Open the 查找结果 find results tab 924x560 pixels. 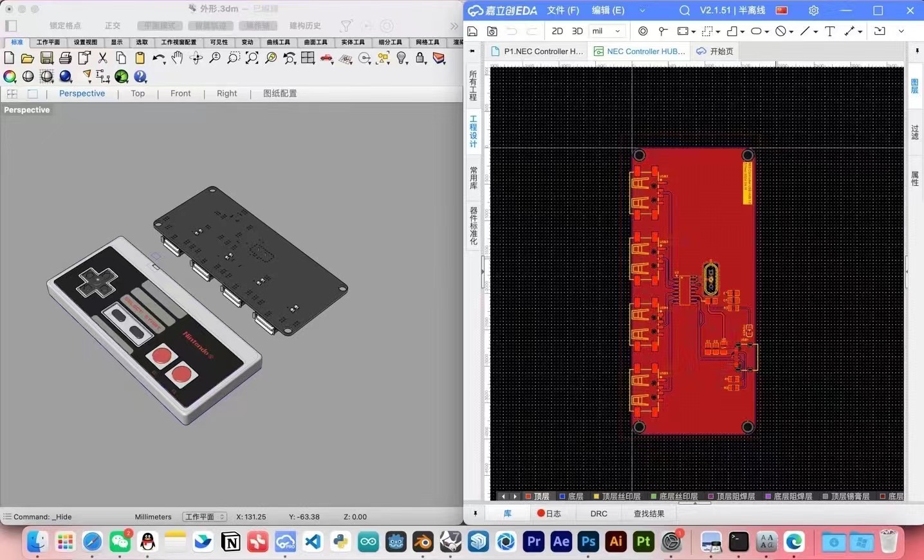[x=649, y=514]
